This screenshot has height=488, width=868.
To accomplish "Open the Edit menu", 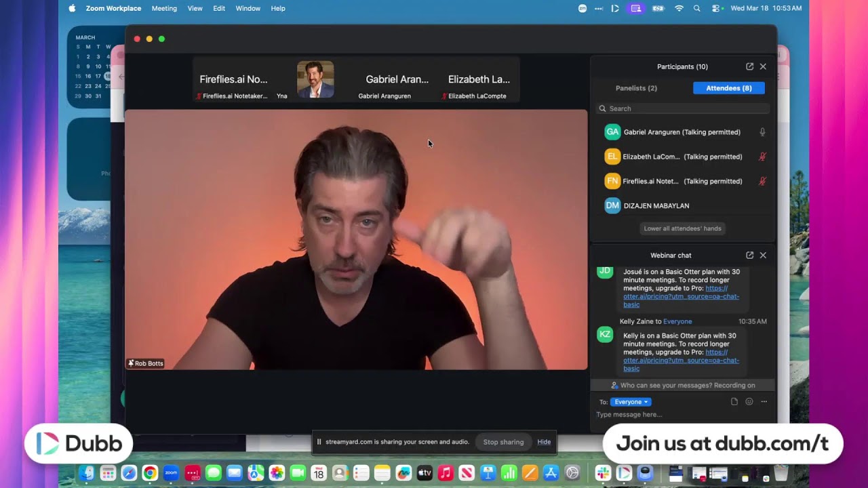I will [x=219, y=8].
